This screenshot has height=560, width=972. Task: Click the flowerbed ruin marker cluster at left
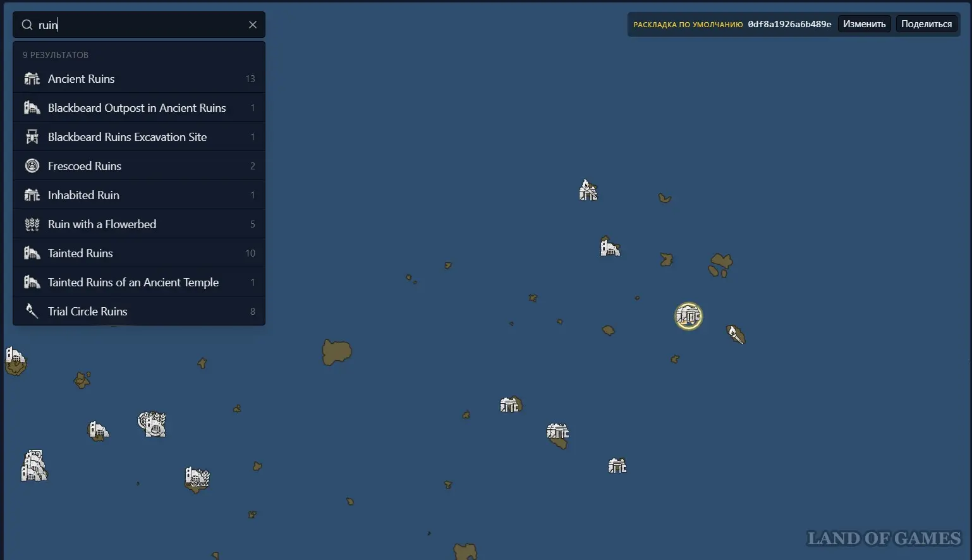[152, 424]
